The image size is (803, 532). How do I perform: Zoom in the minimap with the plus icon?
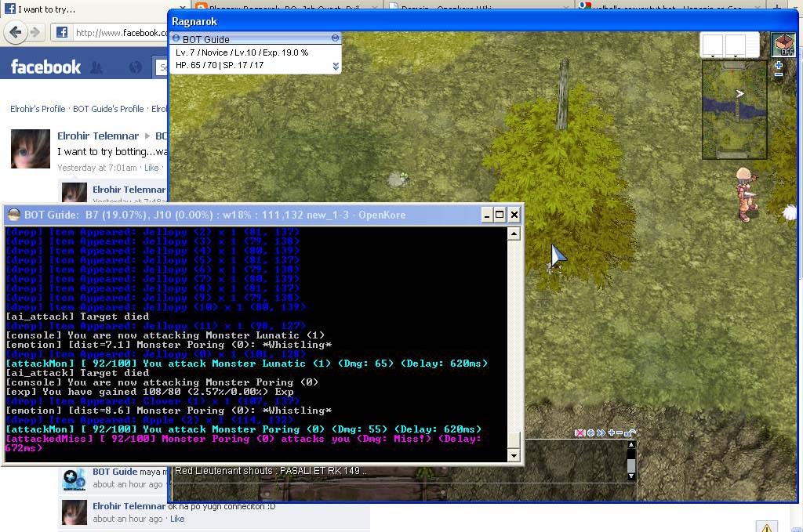click(x=778, y=65)
